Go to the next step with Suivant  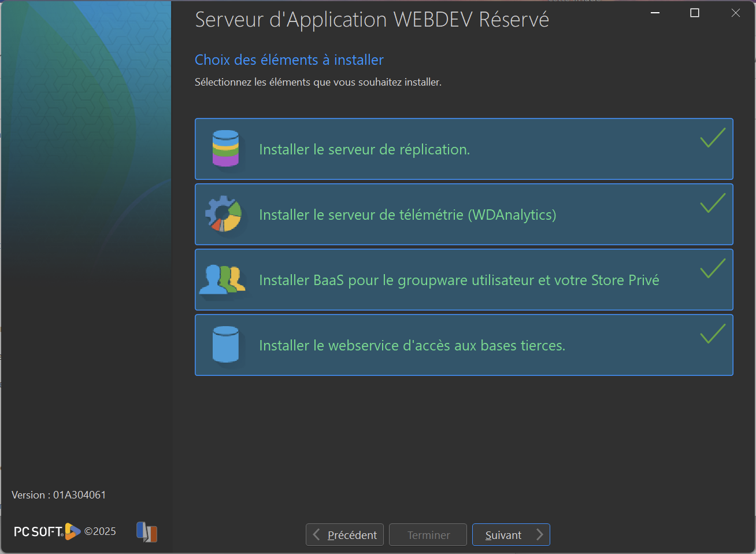point(511,534)
